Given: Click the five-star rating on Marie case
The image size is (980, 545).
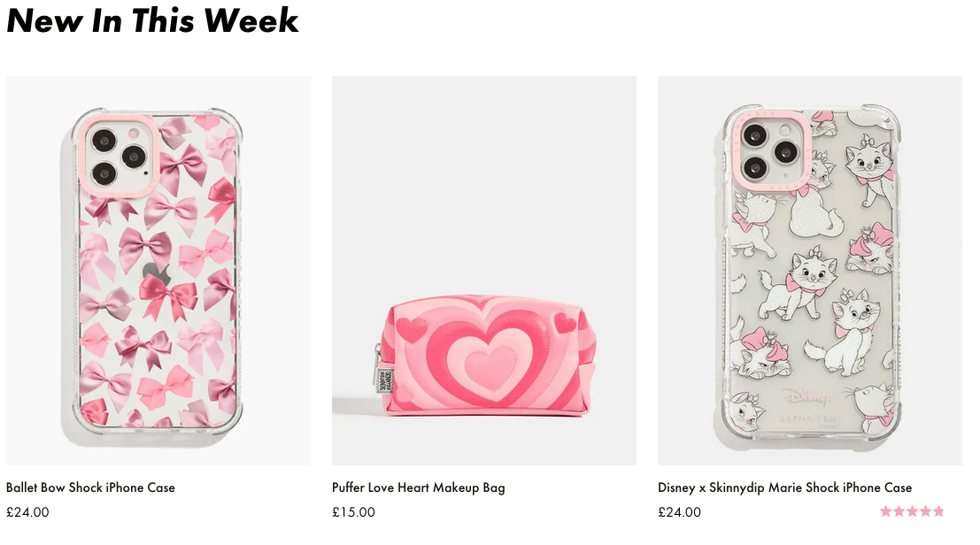Looking at the screenshot, I should tap(912, 511).
